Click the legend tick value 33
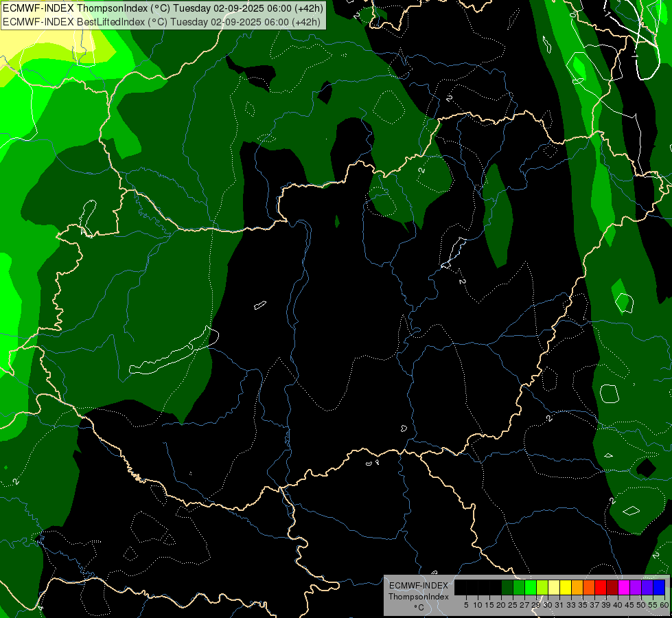The width and height of the screenshot is (672, 618). [x=571, y=605]
